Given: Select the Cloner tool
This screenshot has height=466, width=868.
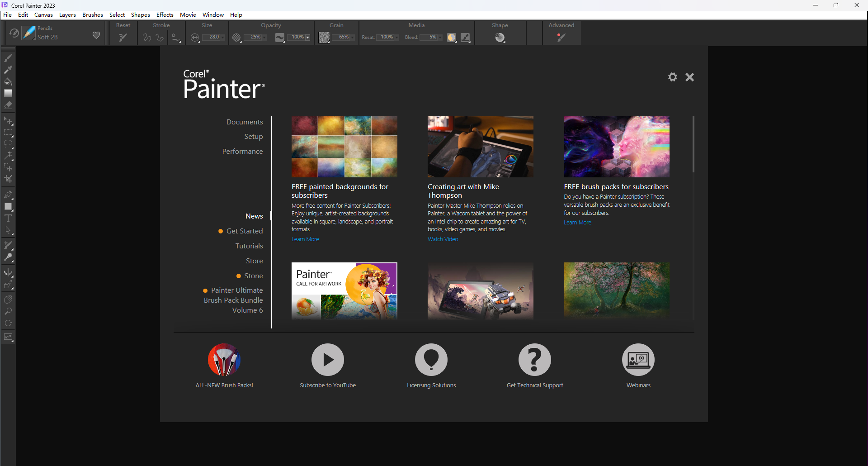Looking at the screenshot, I should (8, 246).
